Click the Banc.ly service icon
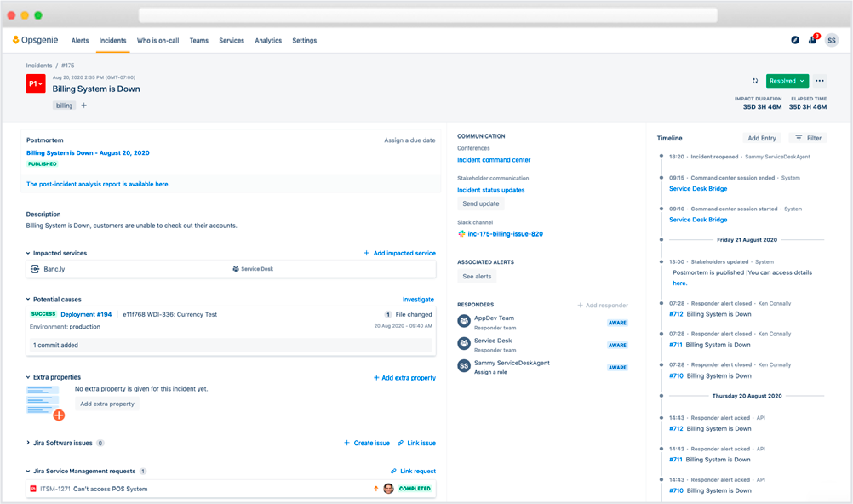This screenshot has width=853, height=504. click(35, 269)
